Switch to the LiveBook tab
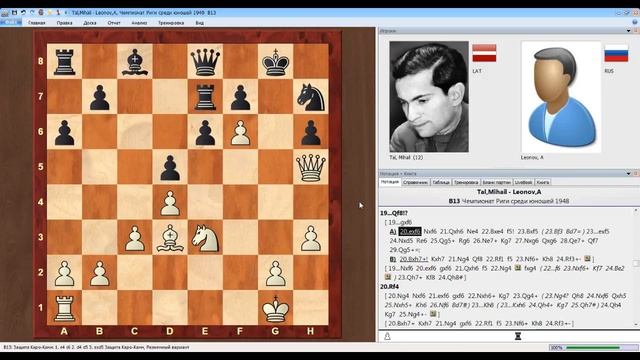This screenshot has width=640, height=360. (x=523, y=182)
